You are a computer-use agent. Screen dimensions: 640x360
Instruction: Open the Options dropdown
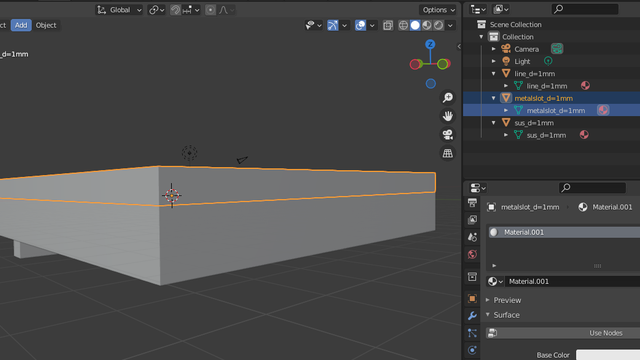438,10
